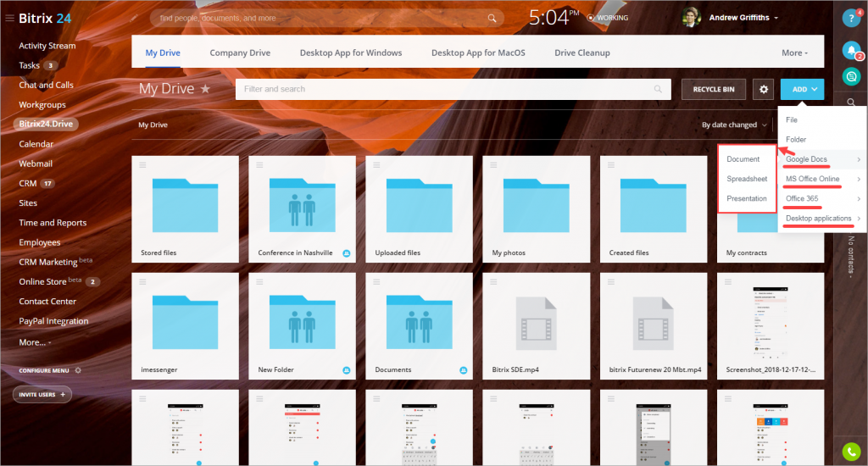Image resolution: width=868 pixels, height=466 pixels.
Task: Open the Stored files folder
Action: click(185, 209)
